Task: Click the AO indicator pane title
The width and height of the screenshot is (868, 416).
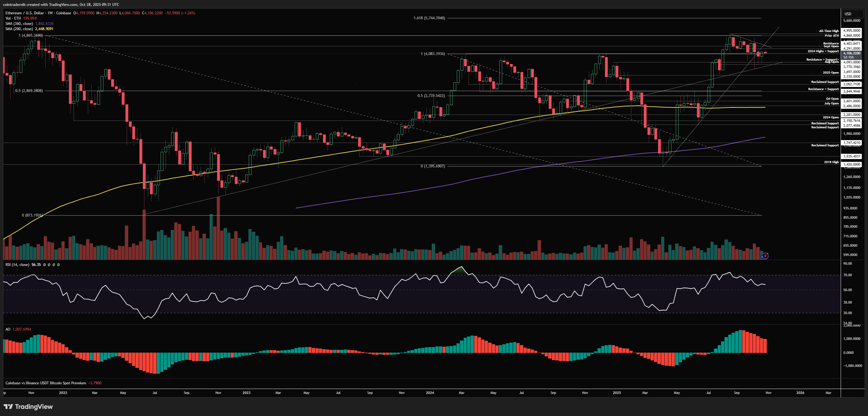Action: click(8, 329)
